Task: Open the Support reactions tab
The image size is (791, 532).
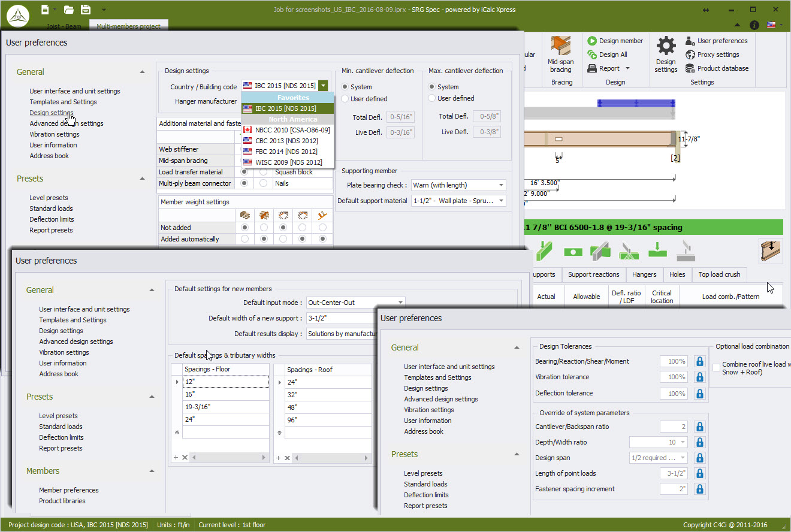Action: [x=593, y=274]
